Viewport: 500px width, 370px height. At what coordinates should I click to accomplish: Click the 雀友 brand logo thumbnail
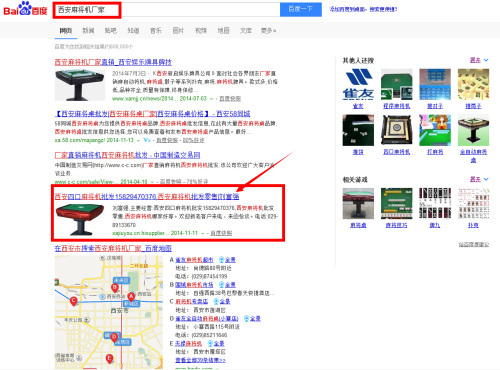(358, 84)
